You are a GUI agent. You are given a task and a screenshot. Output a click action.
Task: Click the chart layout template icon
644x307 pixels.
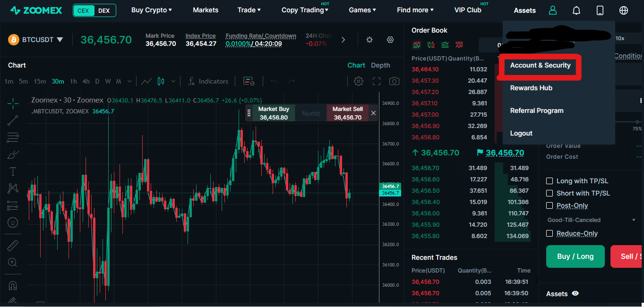249,81
